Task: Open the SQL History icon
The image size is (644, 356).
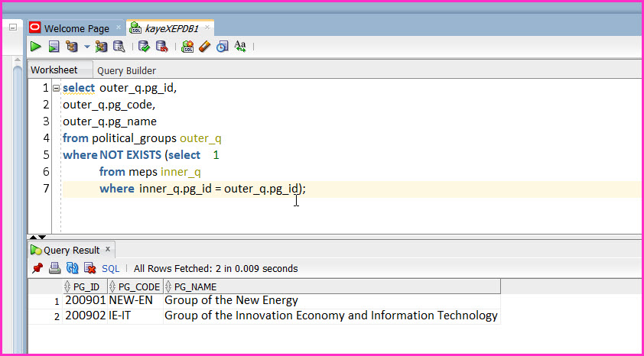Action: click(x=223, y=47)
